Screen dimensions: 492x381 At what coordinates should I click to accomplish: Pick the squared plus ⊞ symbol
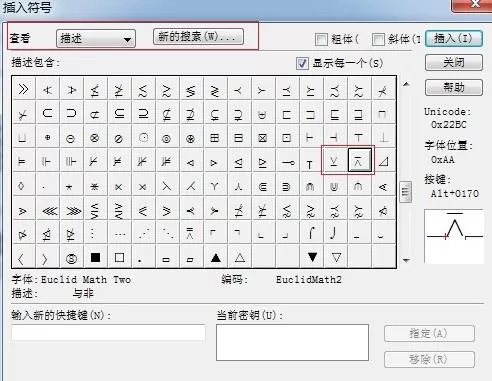pyautogui.click(x=215, y=138)
